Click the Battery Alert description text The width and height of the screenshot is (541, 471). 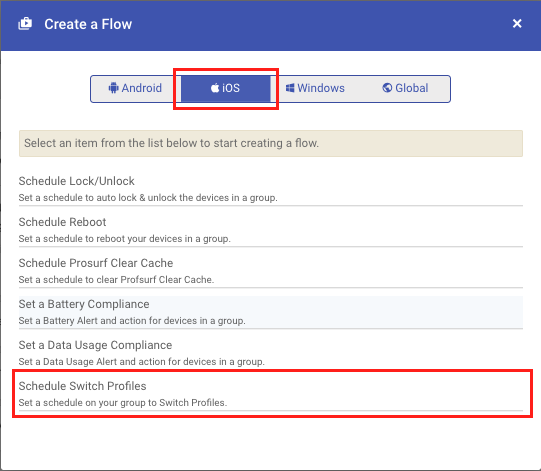point(132,321)
